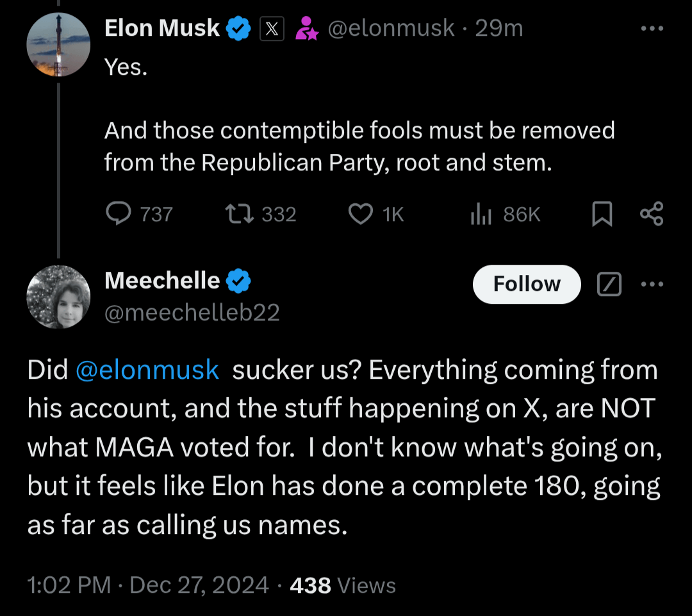Open reply comments on Elon Musk's post
The width and height of the screenshot is (692, 616).
click(x=139, y=214)
